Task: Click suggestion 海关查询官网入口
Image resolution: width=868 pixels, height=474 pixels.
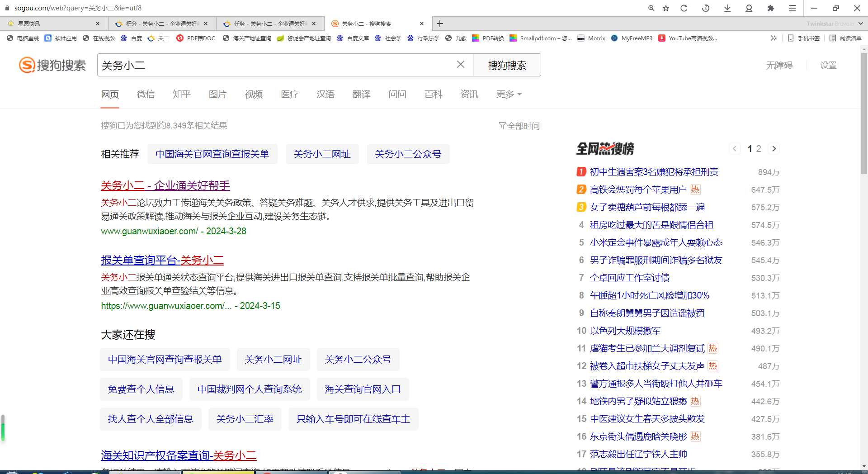Action: (x=363, y=389)
